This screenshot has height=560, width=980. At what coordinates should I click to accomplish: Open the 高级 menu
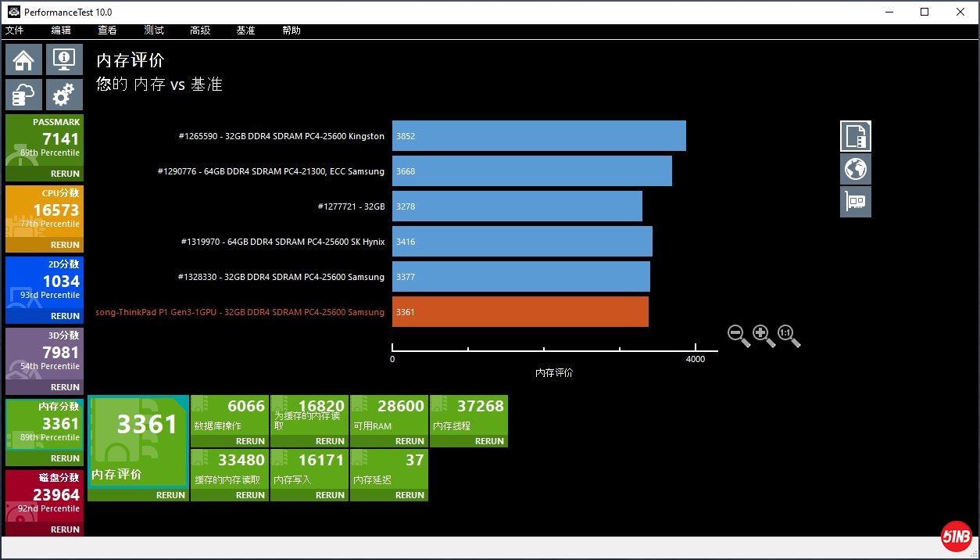point(200,31)
